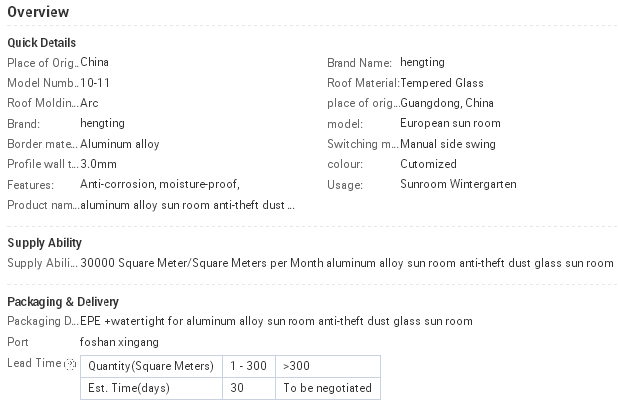
Task: Click the truncated Product name value text
Action: click(187, 205)
